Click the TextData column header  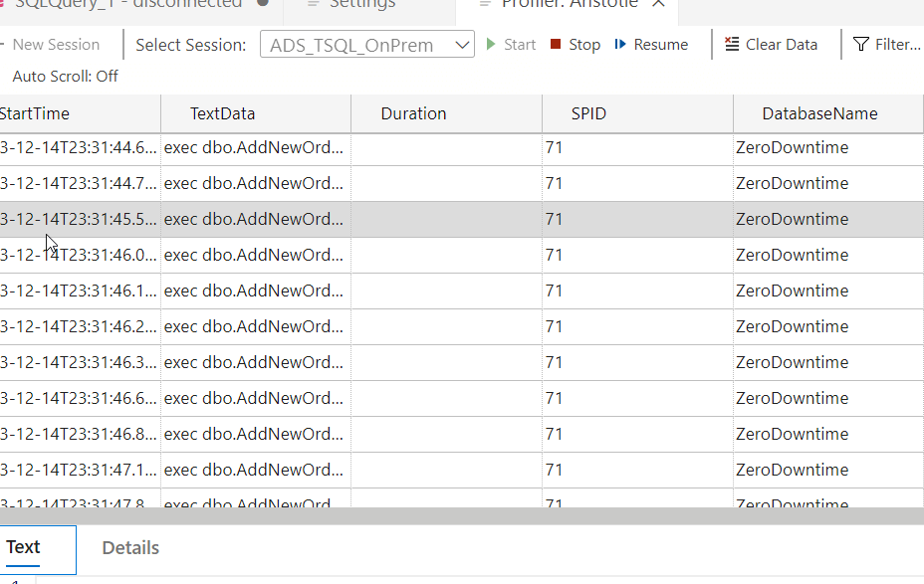(x=223, y=113)
